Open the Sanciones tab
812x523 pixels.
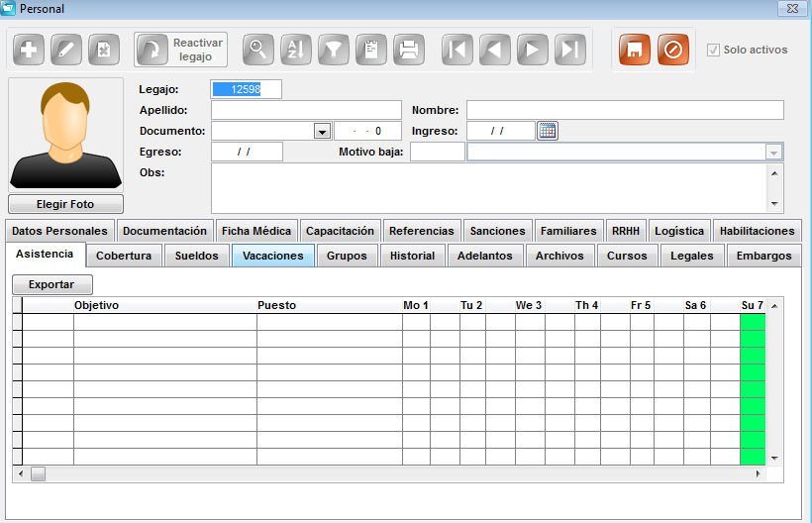click(x=498, y=231)
